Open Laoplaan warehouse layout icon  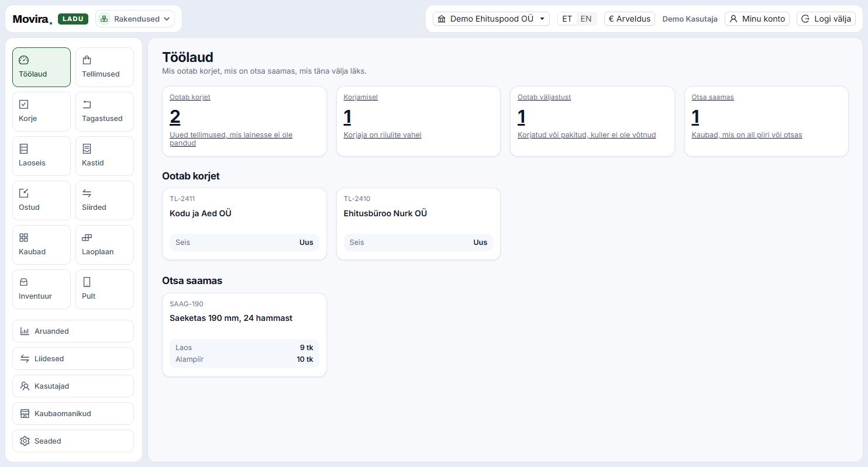point(87,238)
